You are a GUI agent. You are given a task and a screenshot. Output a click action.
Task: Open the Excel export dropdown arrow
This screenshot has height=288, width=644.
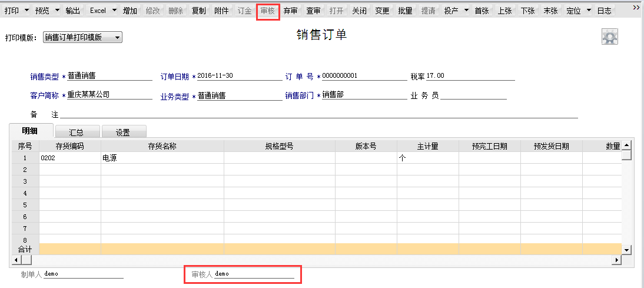point(114,11)
